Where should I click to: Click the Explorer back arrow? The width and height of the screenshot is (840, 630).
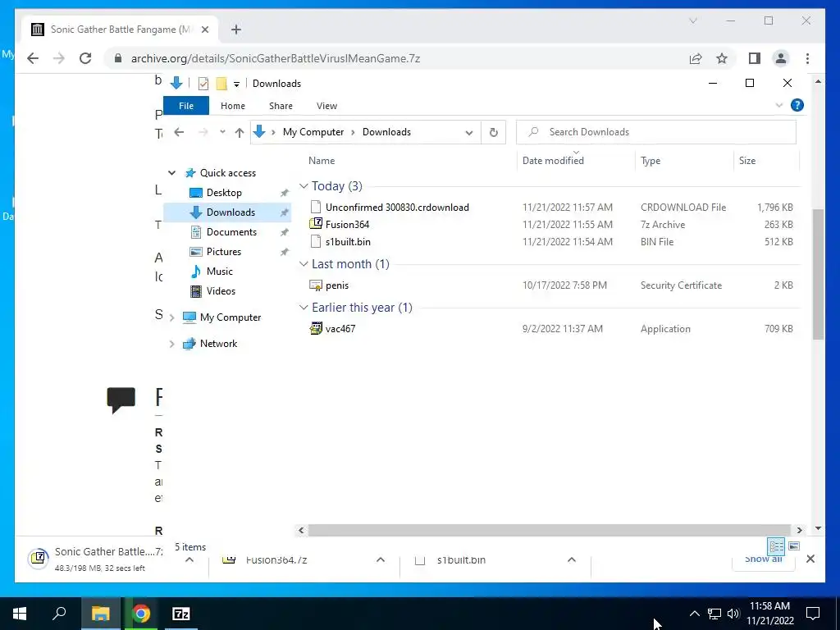click(179, 132)
